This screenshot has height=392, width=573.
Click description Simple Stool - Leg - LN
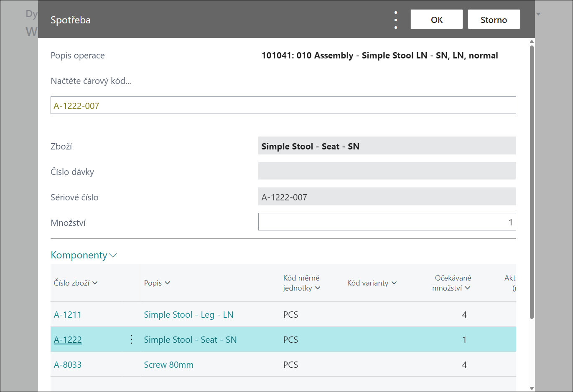[x=188, y=315]
